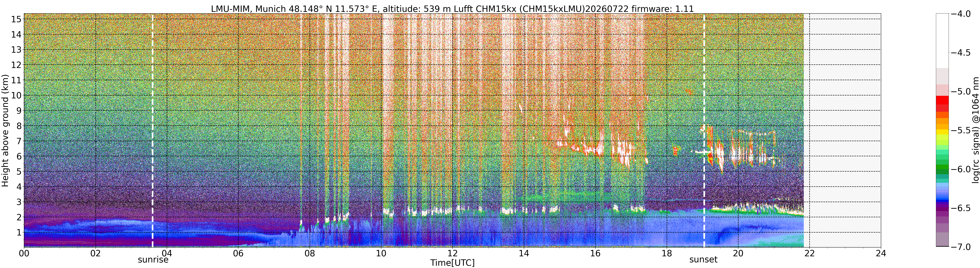Click time axis tick label 08
The image size is (980, 268).
tap(310, 253)
